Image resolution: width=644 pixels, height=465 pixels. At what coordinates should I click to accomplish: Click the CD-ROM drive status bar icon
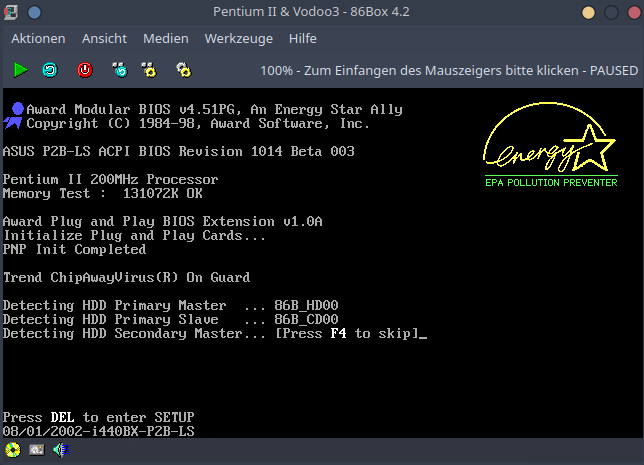(x=13, y=450)
